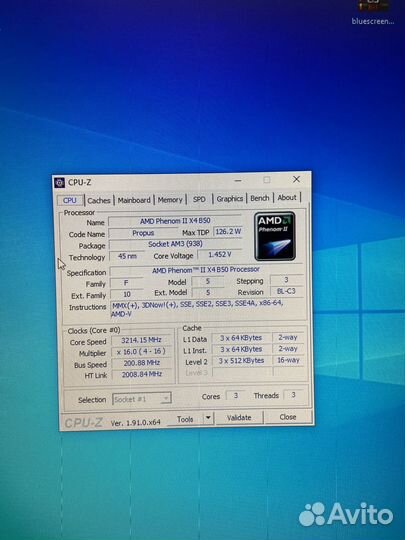This screenshot has width=405, height=540.
Task: Click the Close button at bottom
Action: 288,417
